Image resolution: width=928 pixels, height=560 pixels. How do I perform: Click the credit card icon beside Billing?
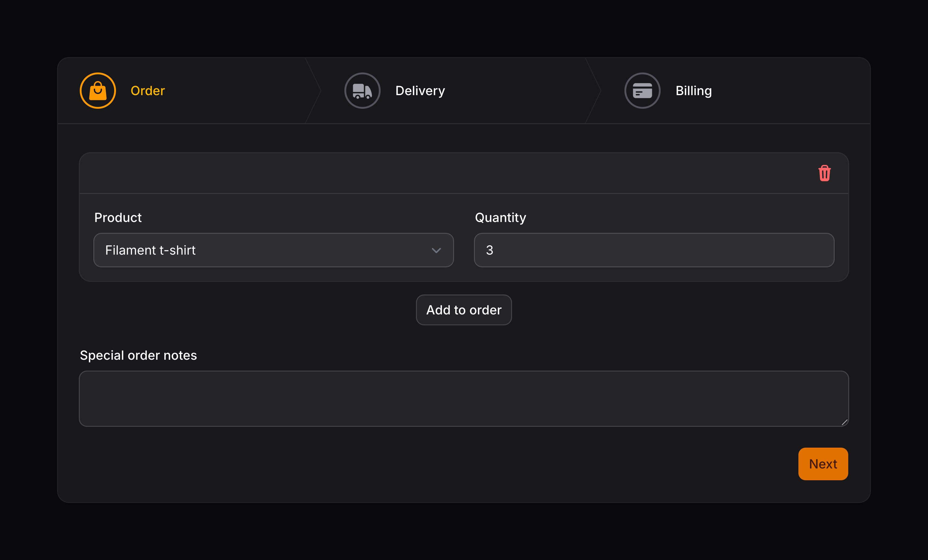coord(642,90)
